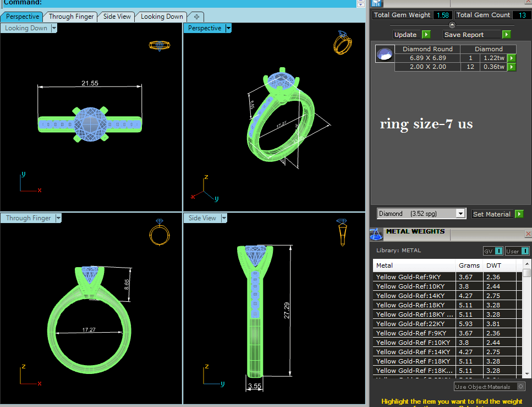Image resolution: width=532 pixels, height=407 pixels.
Task: Click the collapse handle on gem panel divider
Action: [452, 25]
